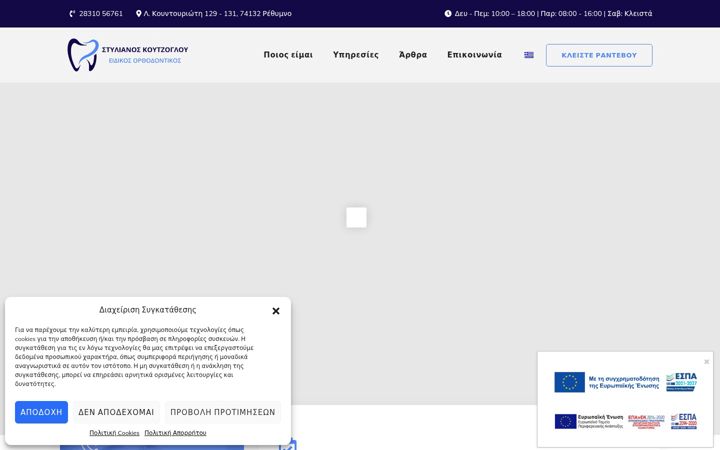Image resolution: width=720 pixels, height=450 pixels.
Task: Close the consent dialog with the X
Action: [276, 311]
